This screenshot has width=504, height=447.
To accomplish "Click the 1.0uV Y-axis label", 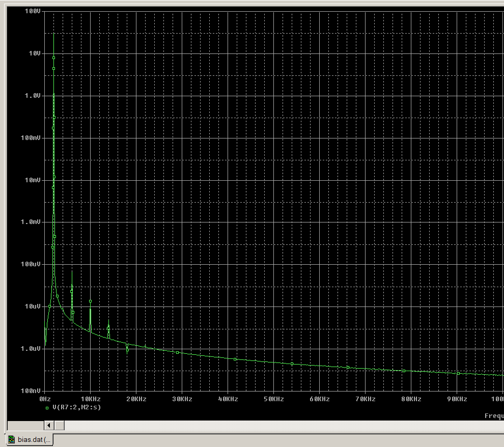I will [x=31, y=349].
